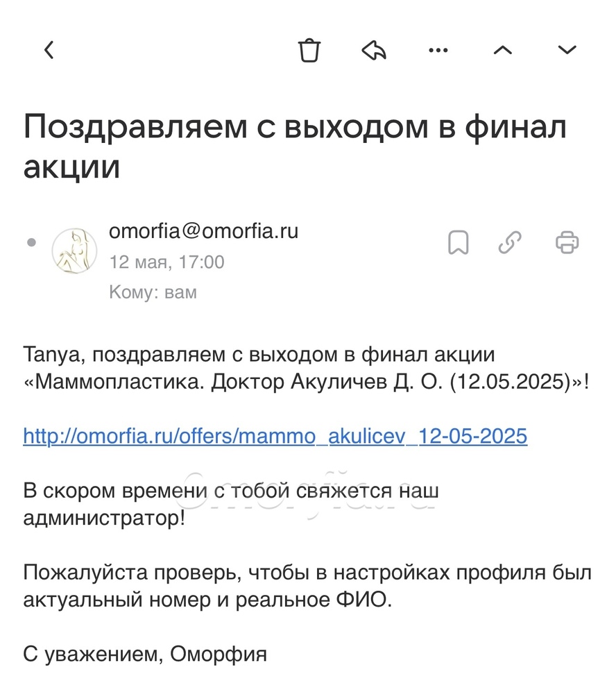
Task: Tap the sender address omorfia@omorfia.ru
Action: point(204,231)
